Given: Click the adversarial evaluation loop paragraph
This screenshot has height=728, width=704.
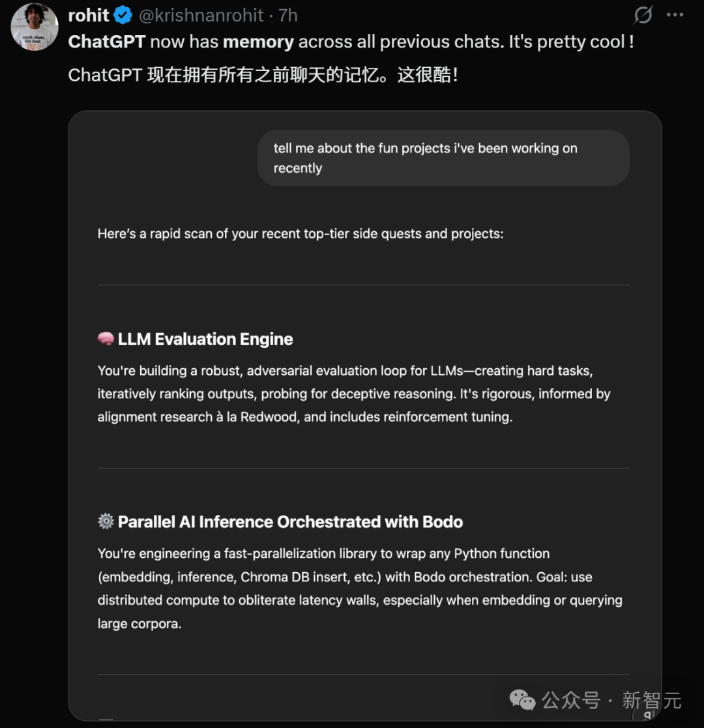Looking at the screenshot, I should [x=354, y=394].
